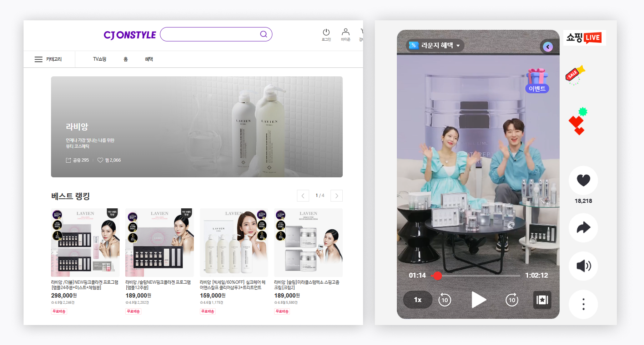Mute the live video sound
Image resolution: width=644 pixels, height=345 pixels.
[583, 266]
